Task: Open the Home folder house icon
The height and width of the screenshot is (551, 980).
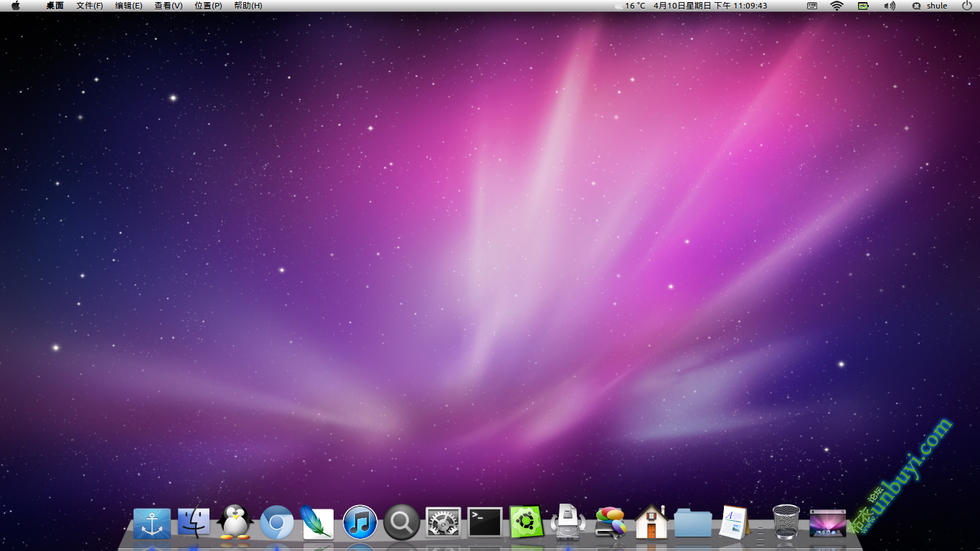Action: pos(651,522)
